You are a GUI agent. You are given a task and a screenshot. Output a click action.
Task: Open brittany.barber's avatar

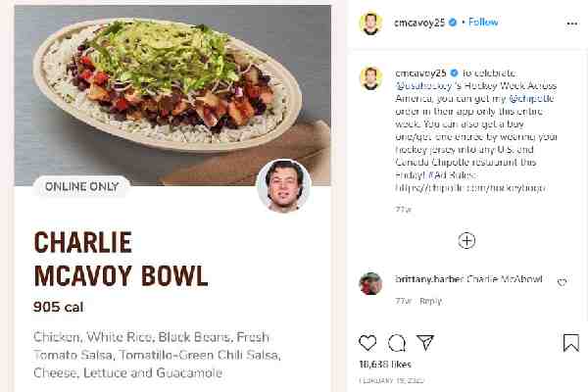[x=369, y=283]
